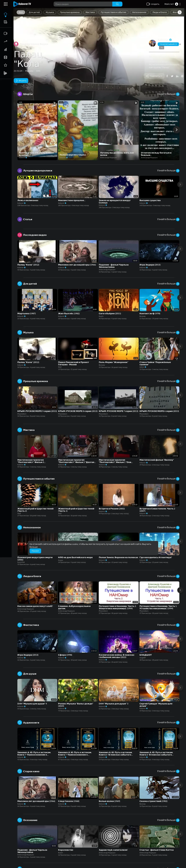186x868 pixels.
Task: Click the 'ПОДПИСЫВАЙСЯ' subscribe button
Action: pos(168,44)
